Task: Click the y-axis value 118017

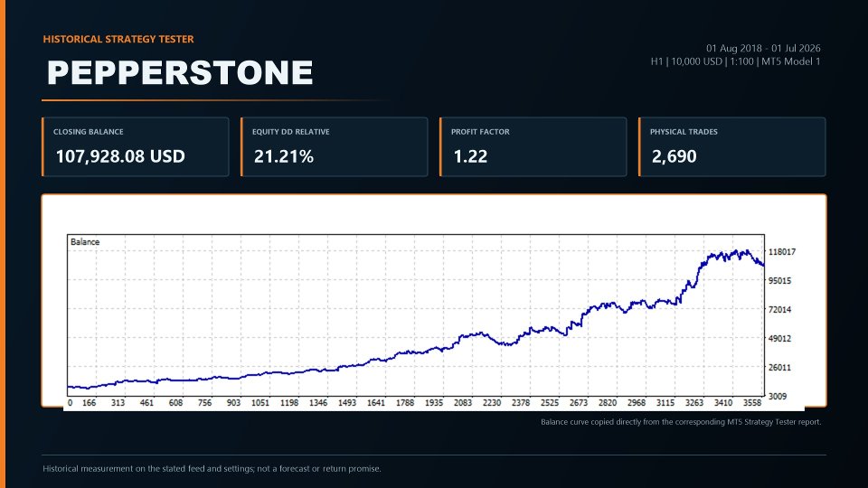Action: pyautogui.click(x=781, y=252)
